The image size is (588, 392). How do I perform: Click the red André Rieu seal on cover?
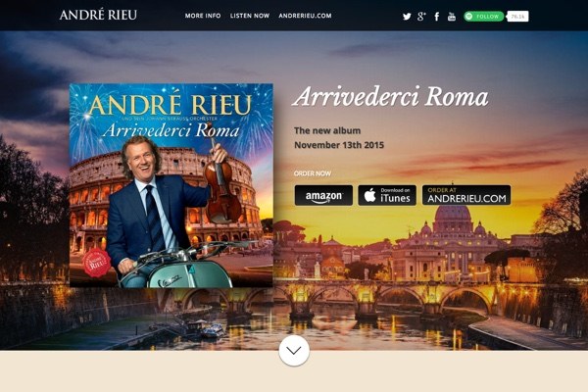[97, 263]
